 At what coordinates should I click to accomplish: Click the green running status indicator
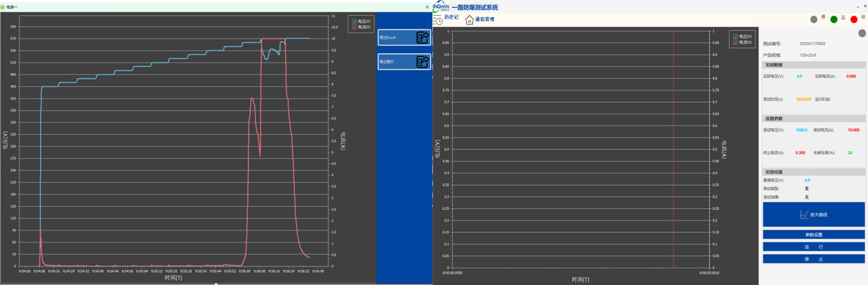click(x=834, y=20)
